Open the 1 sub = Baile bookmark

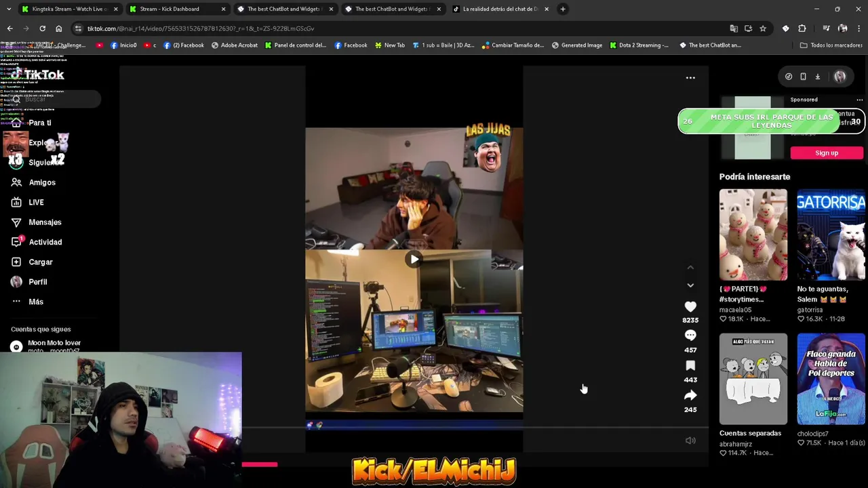pyautogui.click(x=443, y=45)
